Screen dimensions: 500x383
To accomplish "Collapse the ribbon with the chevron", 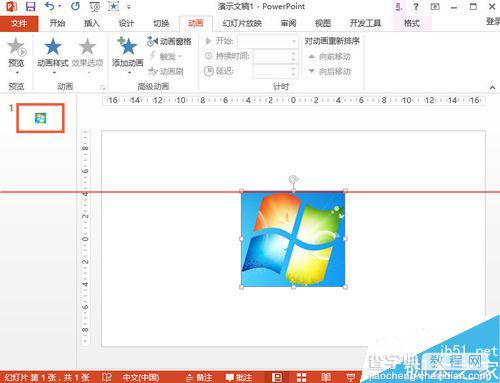I will point(492,87).
